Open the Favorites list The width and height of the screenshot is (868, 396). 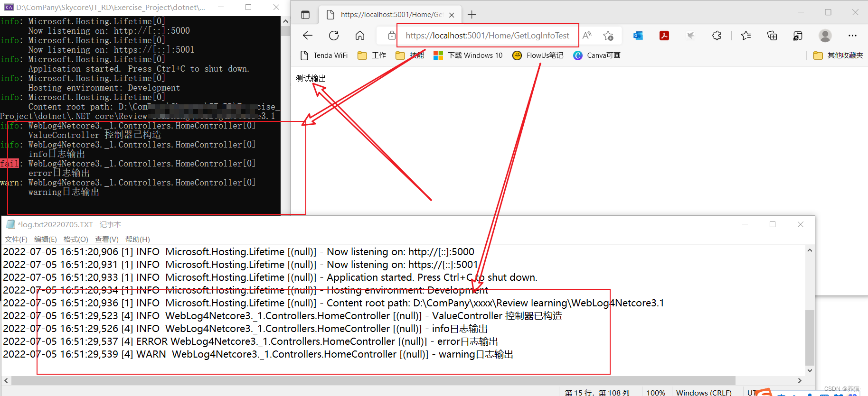746,36
